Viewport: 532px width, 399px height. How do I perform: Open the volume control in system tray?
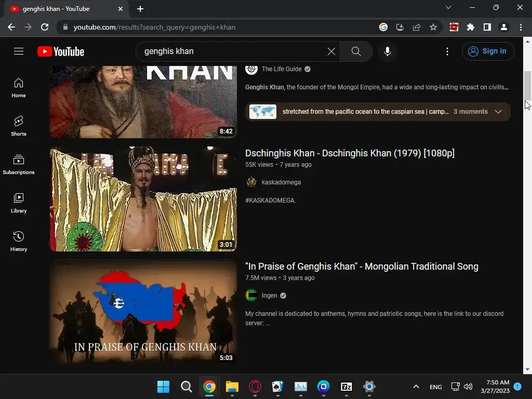tap(468, 387)
